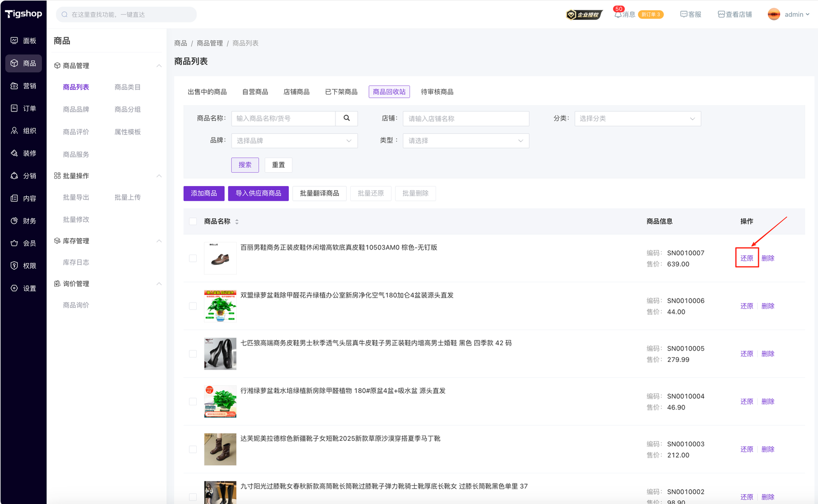Toggle the select-all checkbox in table header

(x=193, y=221)
